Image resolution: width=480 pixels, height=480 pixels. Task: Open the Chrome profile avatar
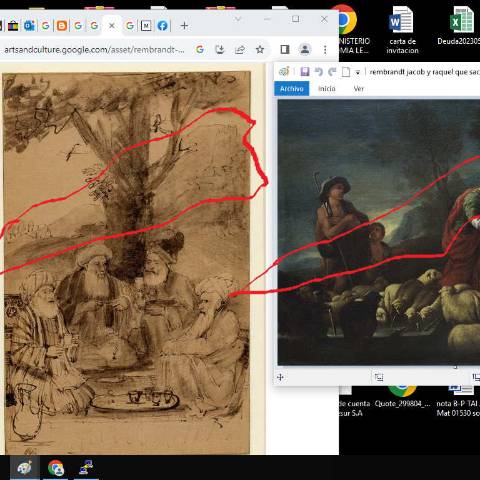(x=305, y=49)
